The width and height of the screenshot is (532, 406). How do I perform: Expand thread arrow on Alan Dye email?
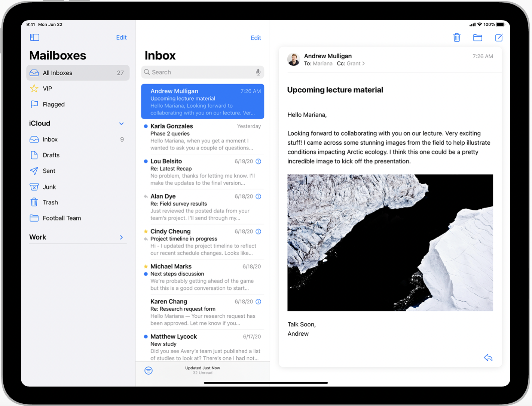259,197
